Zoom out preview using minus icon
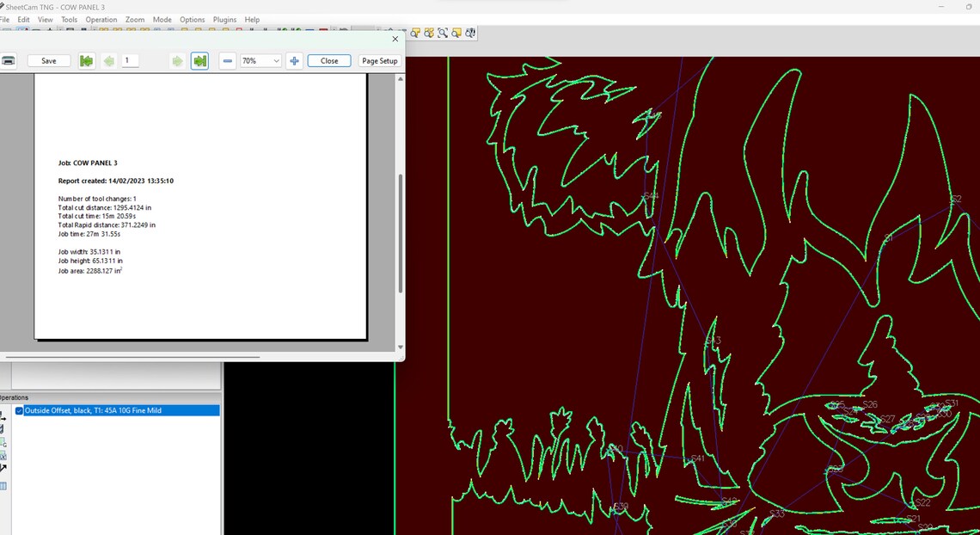This screenshot has height=535, width=980. 227,60
